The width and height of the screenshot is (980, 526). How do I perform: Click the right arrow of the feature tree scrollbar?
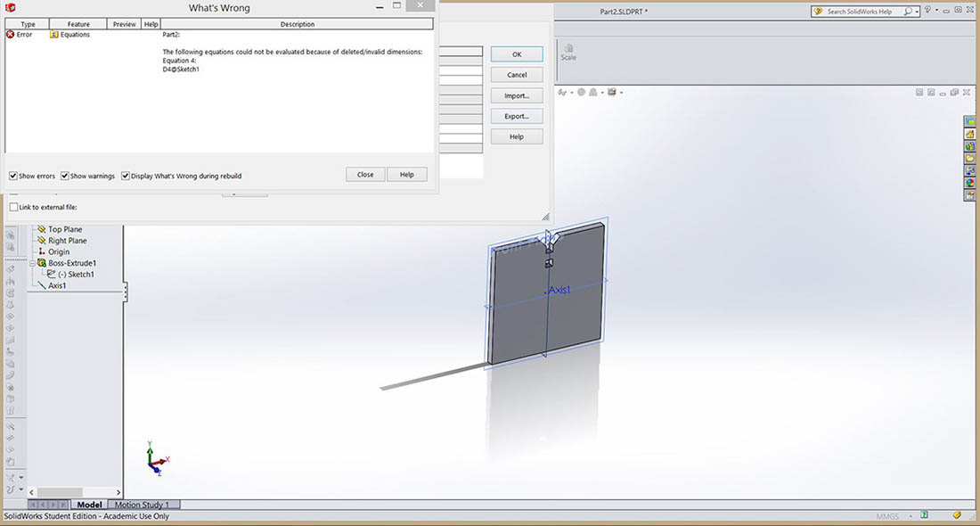(118, 492)
